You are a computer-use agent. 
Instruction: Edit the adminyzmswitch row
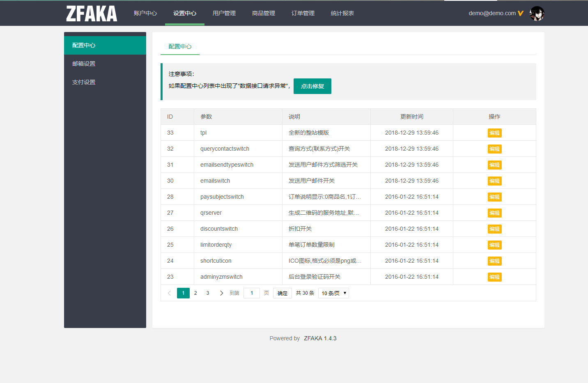click(494, 277)
